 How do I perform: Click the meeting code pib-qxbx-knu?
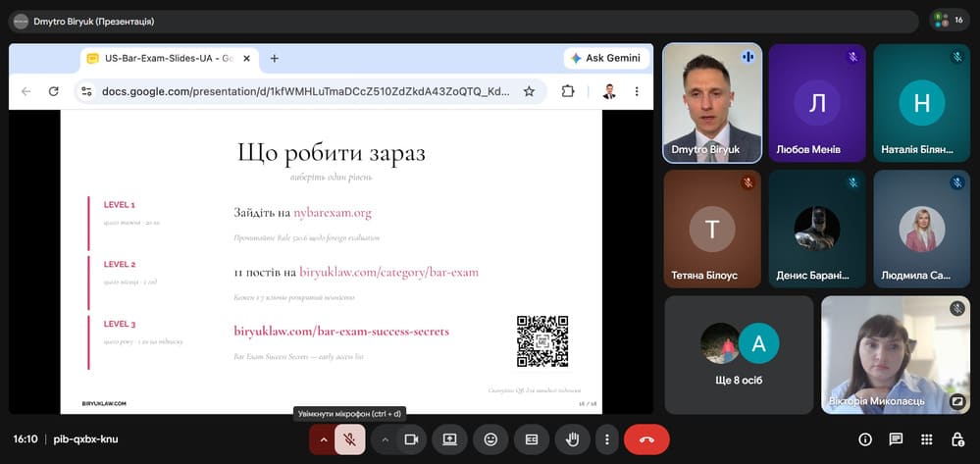[85, 439]
